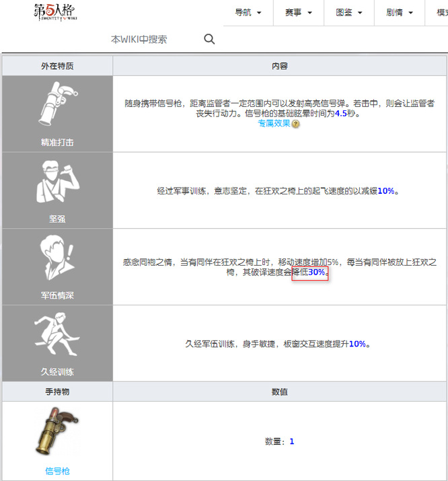This screenshot has width=448, height=481.
Task: Click the 精准打击 flare gun trait icon
Action: click(58, 104)
